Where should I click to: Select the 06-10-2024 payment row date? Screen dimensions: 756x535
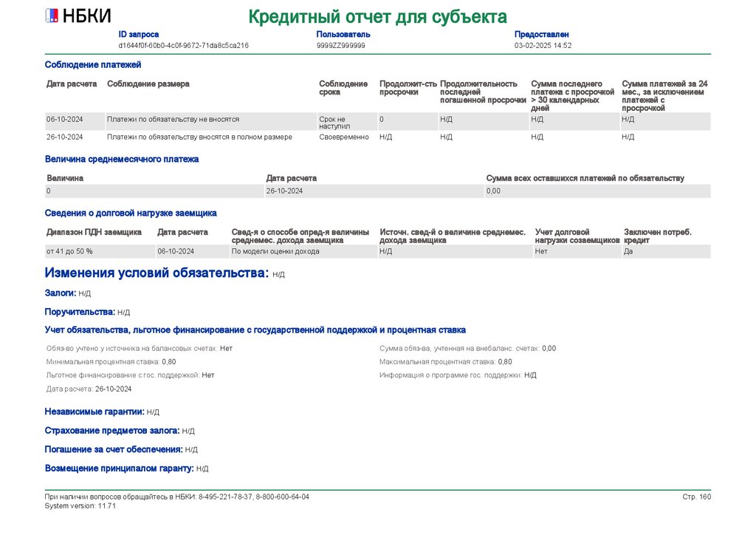pos(65,119)
